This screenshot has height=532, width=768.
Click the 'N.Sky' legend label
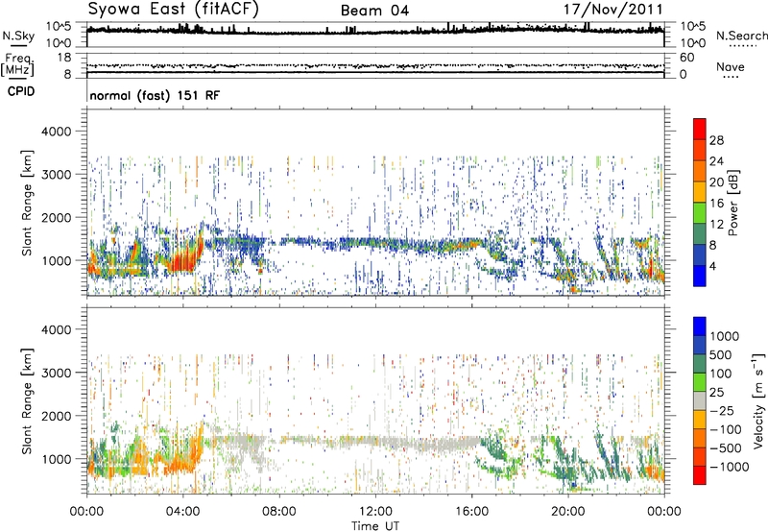[18, 36]
